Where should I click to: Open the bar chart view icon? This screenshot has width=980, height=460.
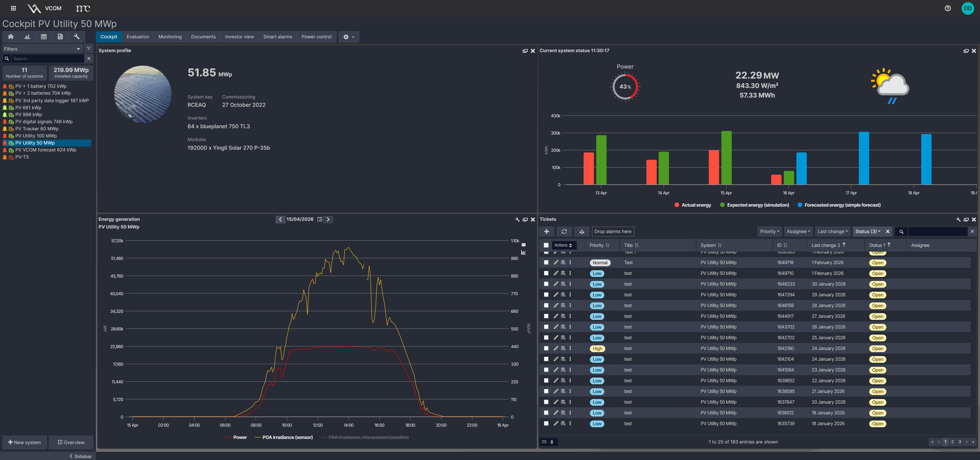[x=27, y=37]
